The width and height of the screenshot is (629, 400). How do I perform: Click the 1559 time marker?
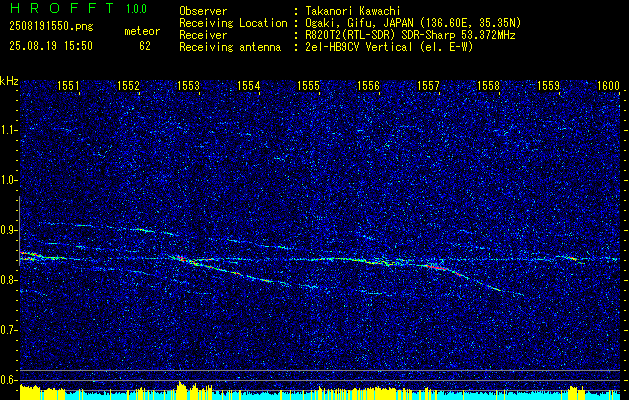pyautogui.click(x=549, y=85)
